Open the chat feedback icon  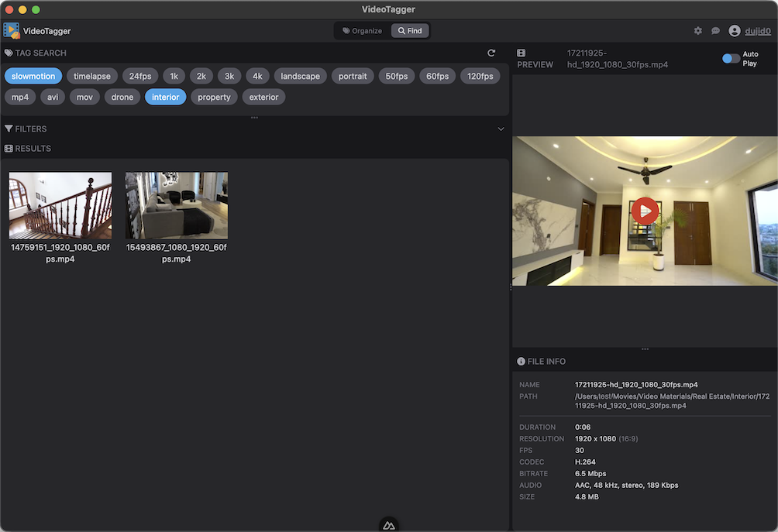715,31
